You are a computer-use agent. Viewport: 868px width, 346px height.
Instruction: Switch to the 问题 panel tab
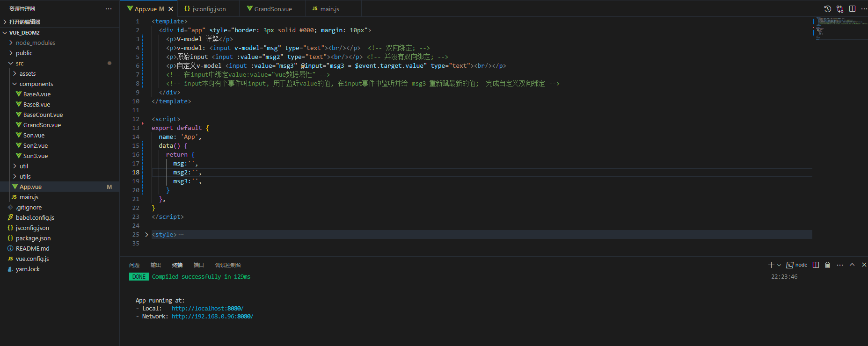pyautogui.click(x=134, y=265)
